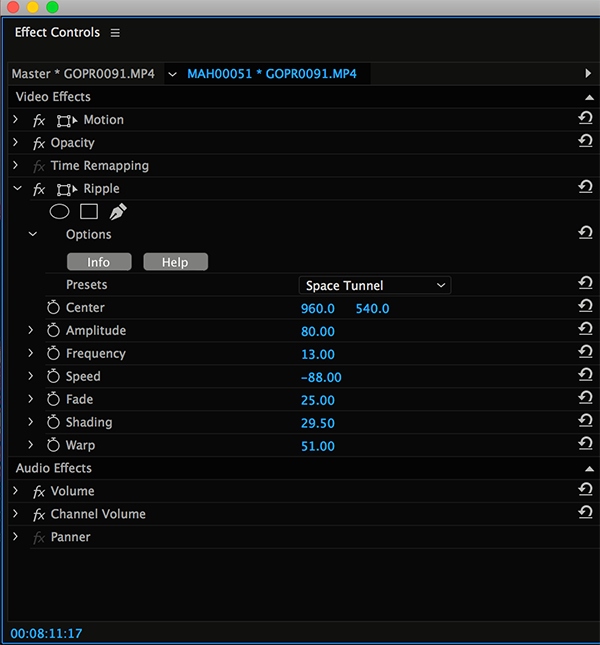The width and height of the screenshot is (600, 645).
Task: Expand the Motion effect properties
Action: [16, 120]
